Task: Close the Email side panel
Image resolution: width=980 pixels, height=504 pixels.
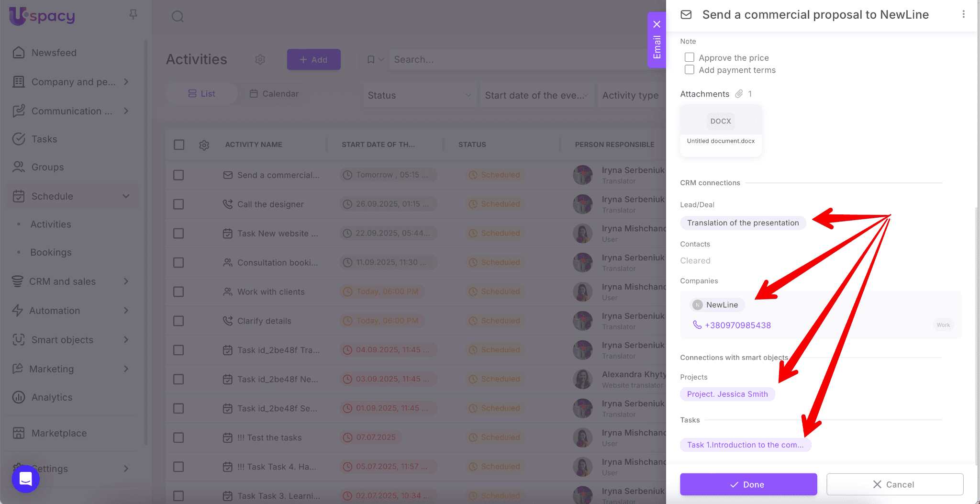Action: [x=657, y=24]
